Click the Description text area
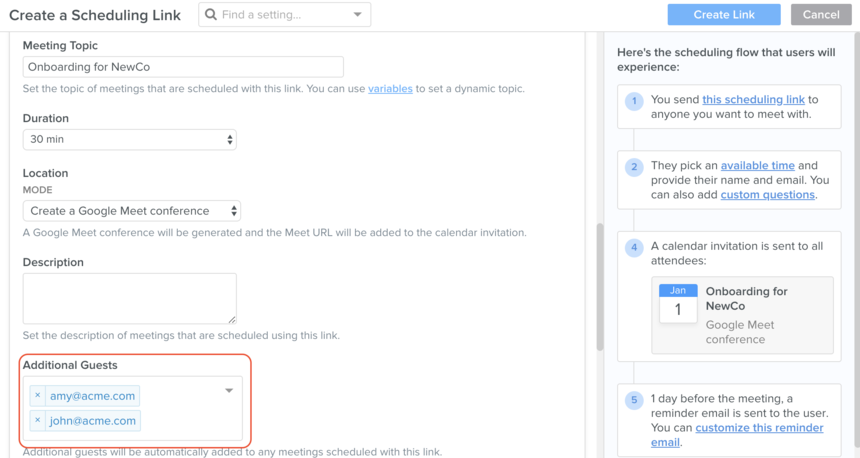 pyautogui.click(x=129, y=298)
